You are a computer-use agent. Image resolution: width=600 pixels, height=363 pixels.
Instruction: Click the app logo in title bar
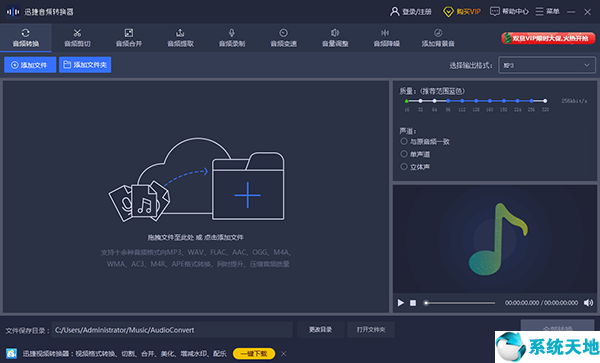point(13,12)
